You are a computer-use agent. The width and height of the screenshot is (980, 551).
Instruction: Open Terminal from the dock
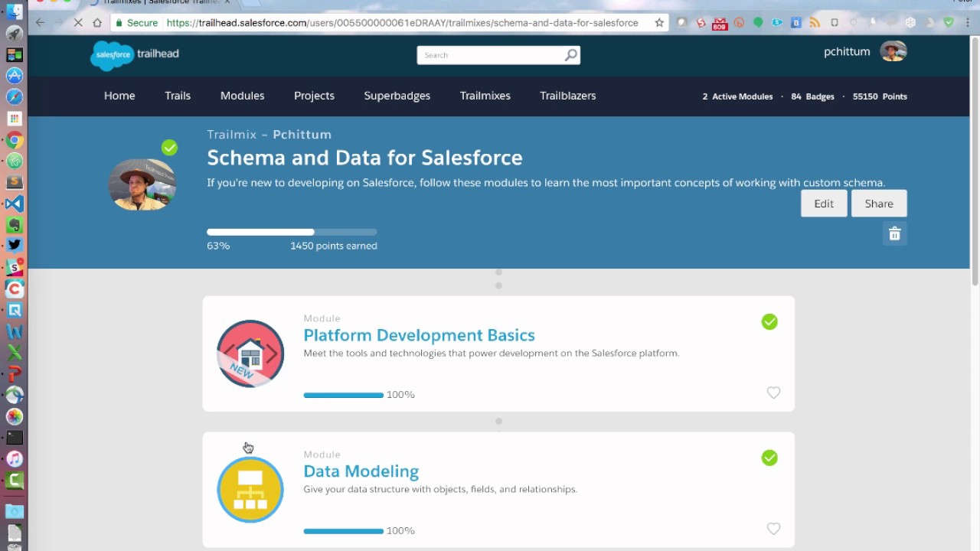point(15,438)
